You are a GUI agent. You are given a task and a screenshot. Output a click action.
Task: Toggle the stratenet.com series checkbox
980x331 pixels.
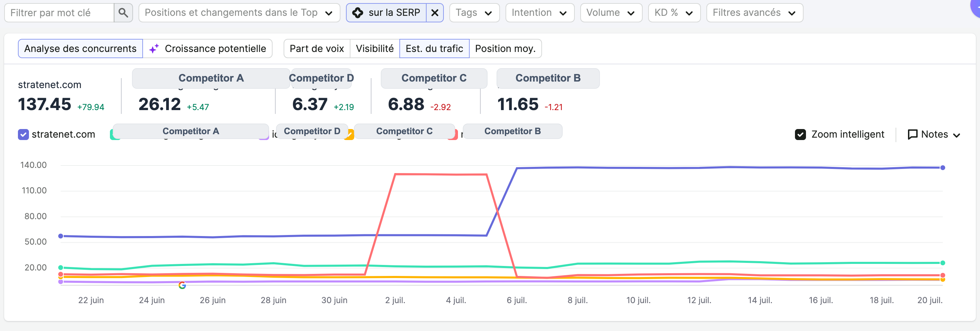click(23, 135)
